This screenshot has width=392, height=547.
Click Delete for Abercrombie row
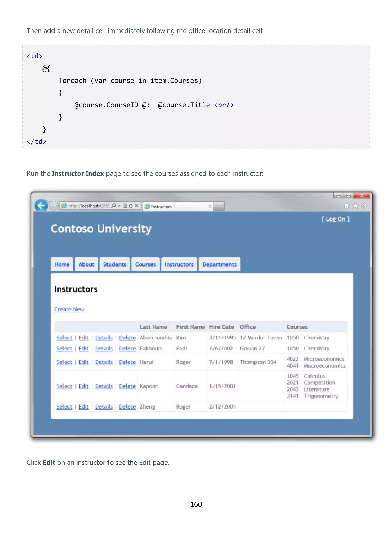coord(127,338)
